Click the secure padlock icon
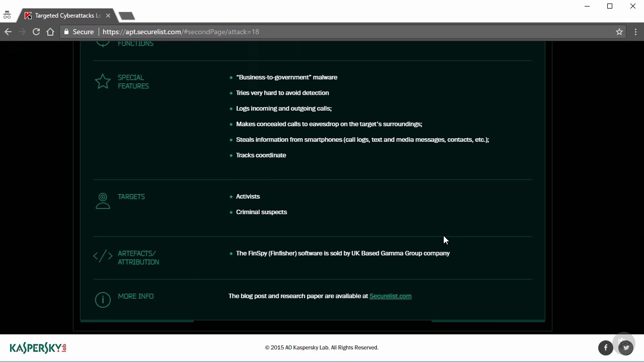 pos(66,32)
